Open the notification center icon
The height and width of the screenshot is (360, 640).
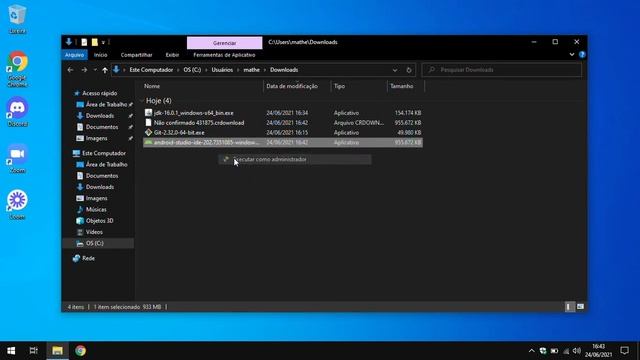pyautogui.click(x=624, y=351)
